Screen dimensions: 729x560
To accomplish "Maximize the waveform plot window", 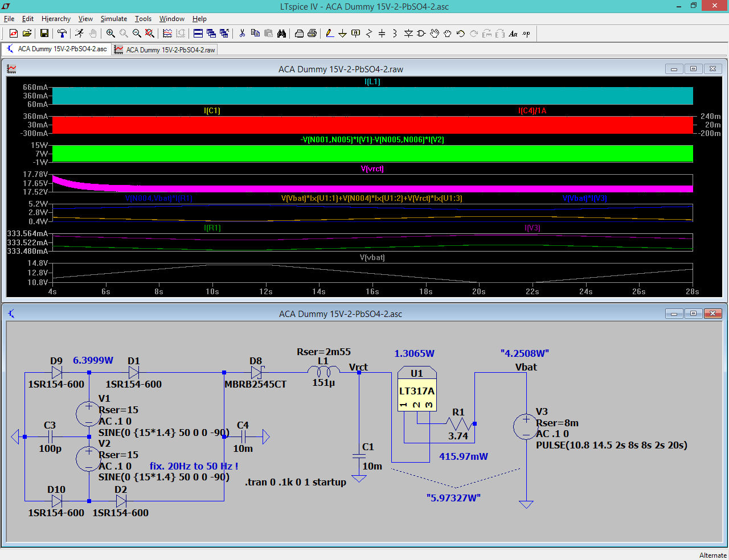I will click(x=693, y=69).
